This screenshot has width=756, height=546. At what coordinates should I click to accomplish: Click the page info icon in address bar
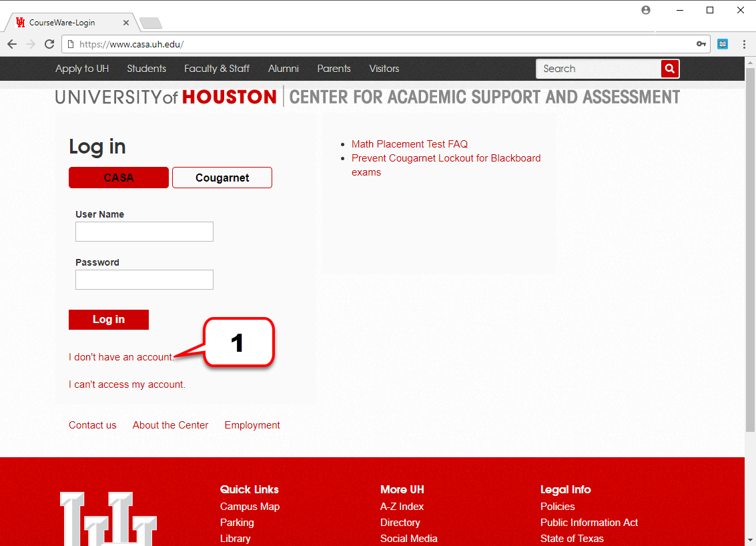(71, 44)
